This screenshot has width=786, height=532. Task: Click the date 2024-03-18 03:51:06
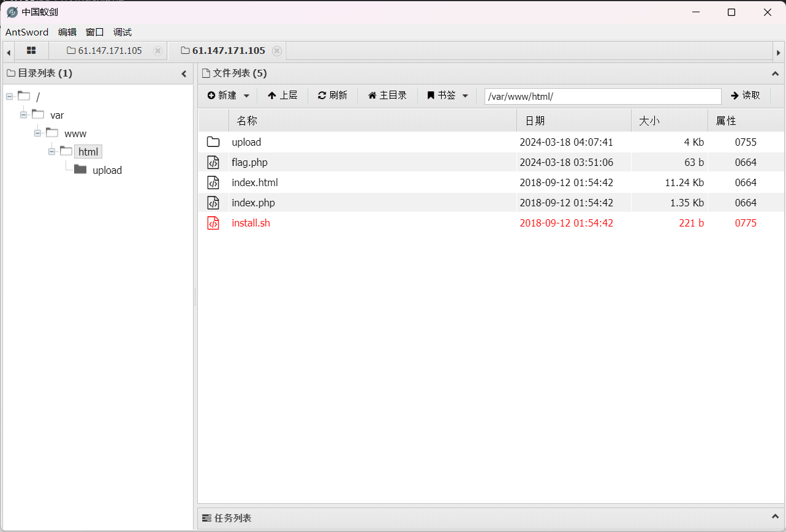[566, 162]
